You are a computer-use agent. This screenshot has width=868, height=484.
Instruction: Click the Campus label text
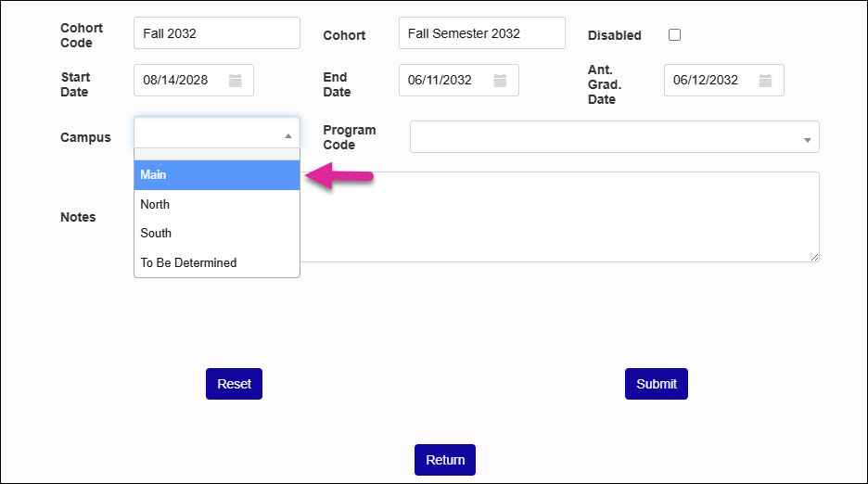(86, 137)
